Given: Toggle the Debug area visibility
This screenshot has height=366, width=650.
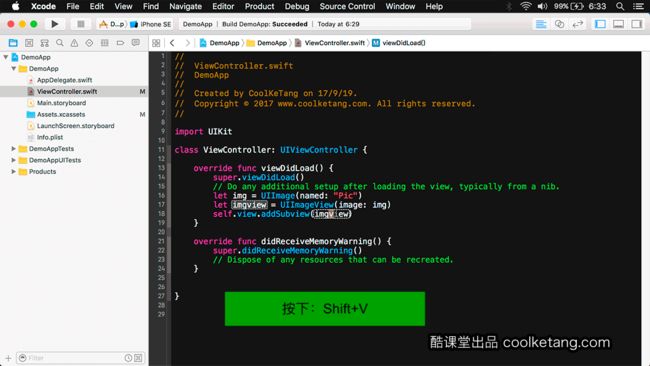Looking at the screenshot, I should tap(618, 24).
